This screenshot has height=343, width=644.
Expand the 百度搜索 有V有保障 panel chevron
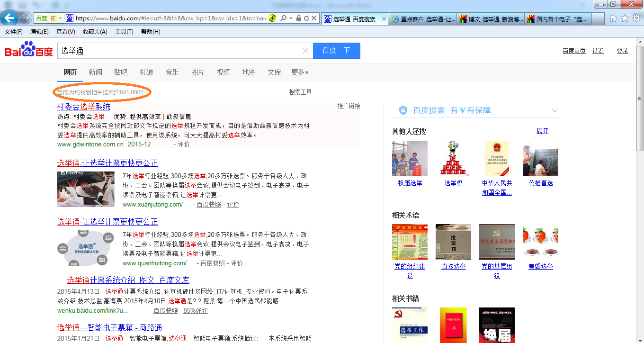click(x=555, y=110)
